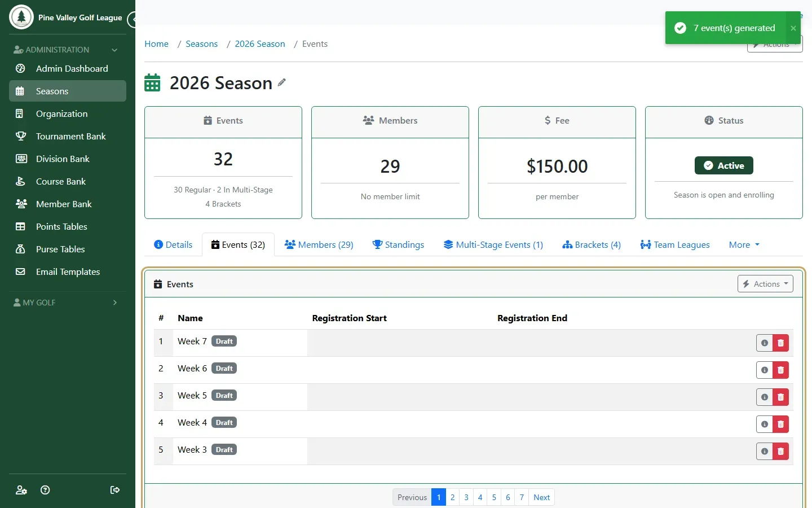Expand the My Golf section
Viewport: 812px width, 508px height.
68,303
